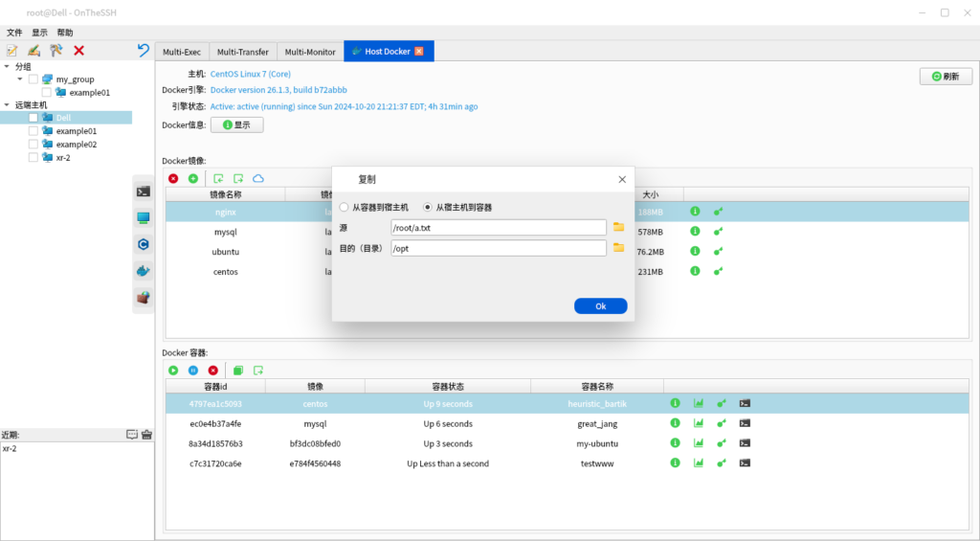This screenshot has height=541, width=980.
Task: Check the xr-2 host checkbox
Action: pyautogui.click(x=33, y=158)
